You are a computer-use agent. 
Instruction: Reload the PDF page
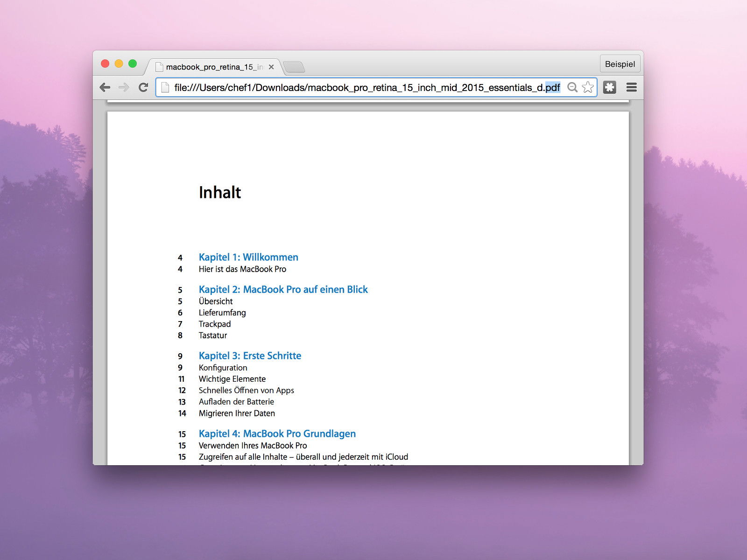[143, 87]
